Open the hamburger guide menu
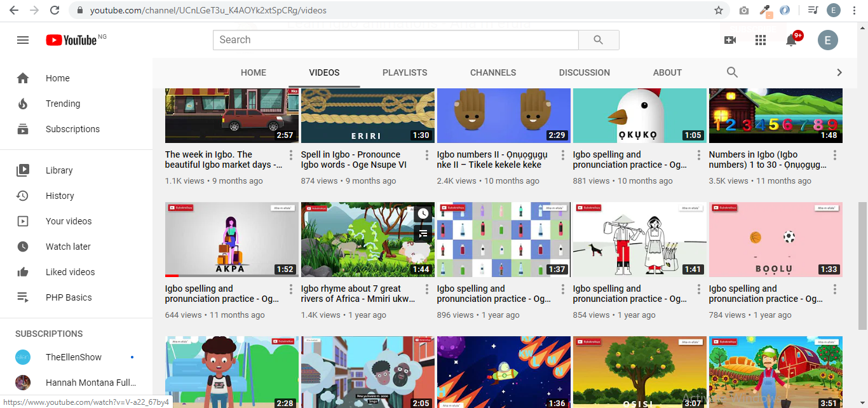868x408 pixels. pos(23,40)
